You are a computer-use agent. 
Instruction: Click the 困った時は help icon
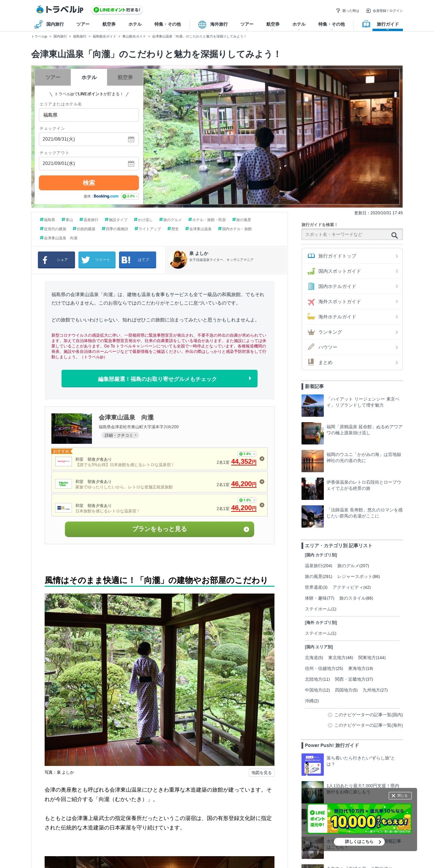(x=338, y=10)
